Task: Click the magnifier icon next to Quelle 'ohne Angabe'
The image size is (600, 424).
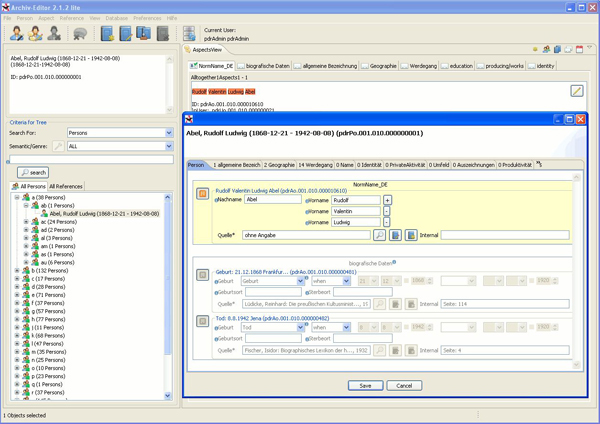Action: 380,235
